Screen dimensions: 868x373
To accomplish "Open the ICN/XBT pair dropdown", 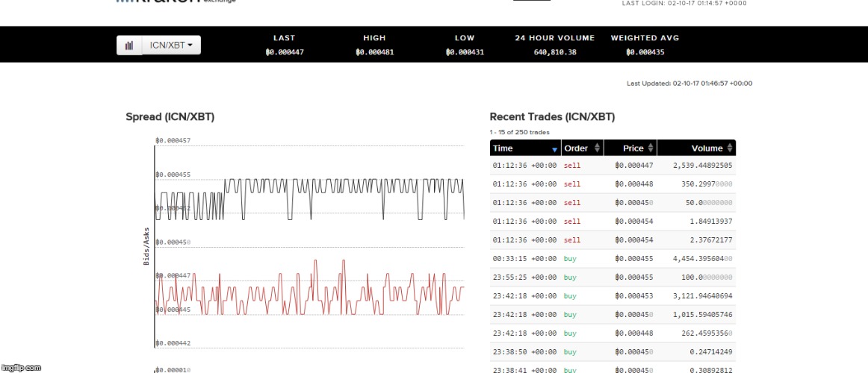I will [171, 46].
